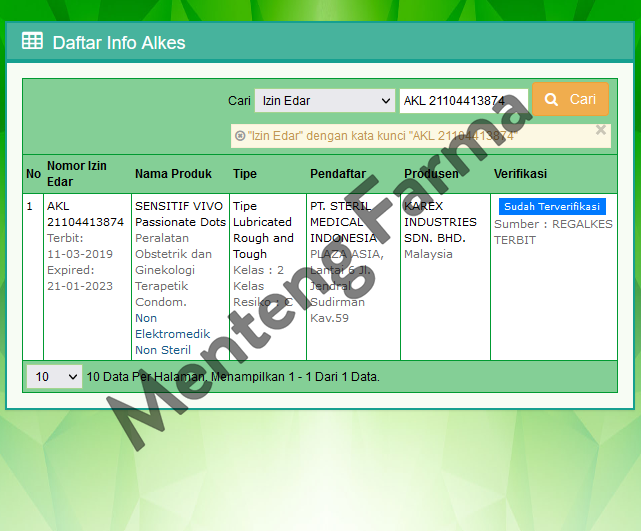Open the Izin Edar search-type dropdown
This screenshot has width=641, height=531.
(325, 101)
